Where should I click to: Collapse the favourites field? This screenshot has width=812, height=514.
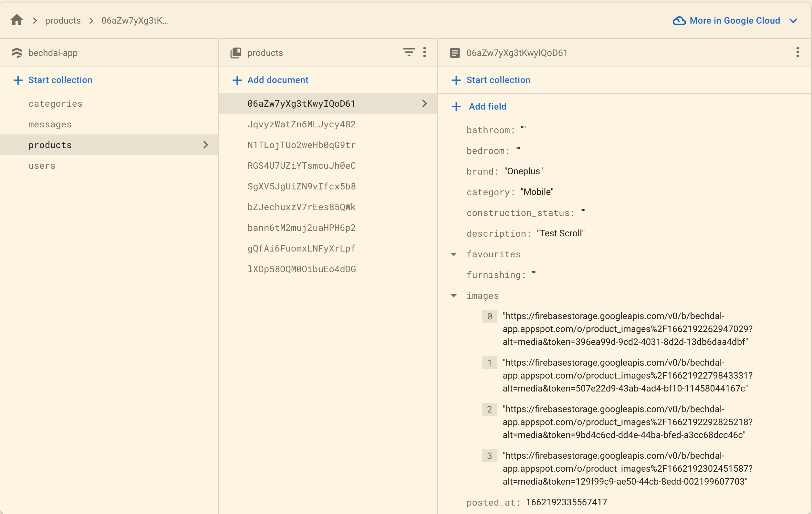(x=454, y=254)
